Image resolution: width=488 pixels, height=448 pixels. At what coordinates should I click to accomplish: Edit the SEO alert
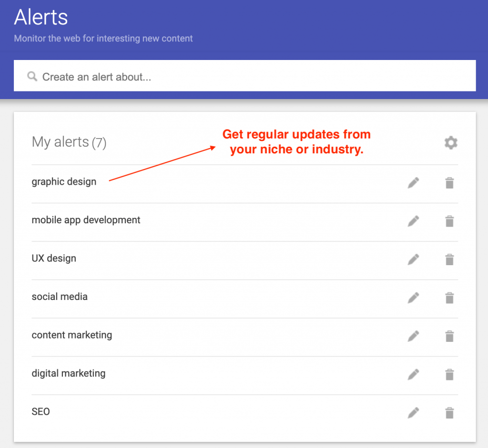pyautogui.click(x=413, y=413)
